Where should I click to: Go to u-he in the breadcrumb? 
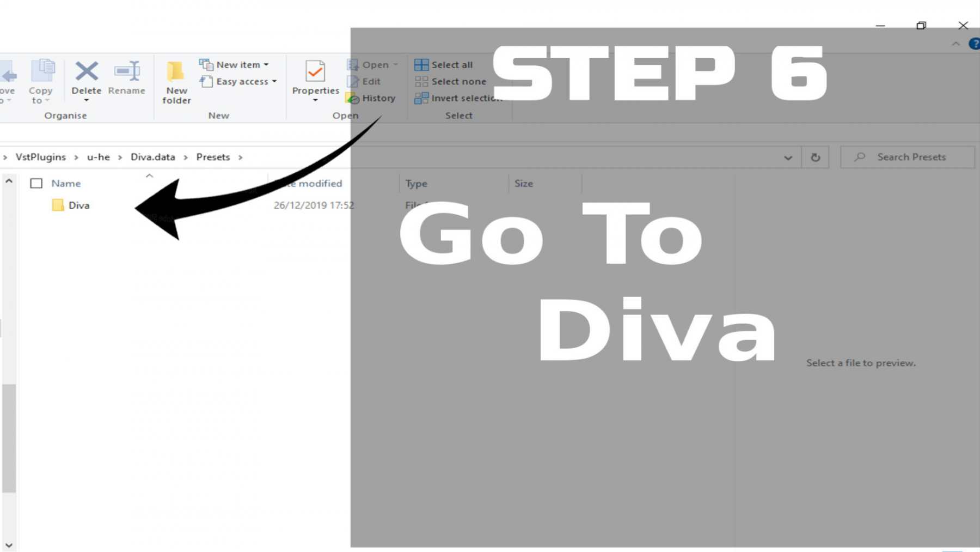[x=99, y=157]
